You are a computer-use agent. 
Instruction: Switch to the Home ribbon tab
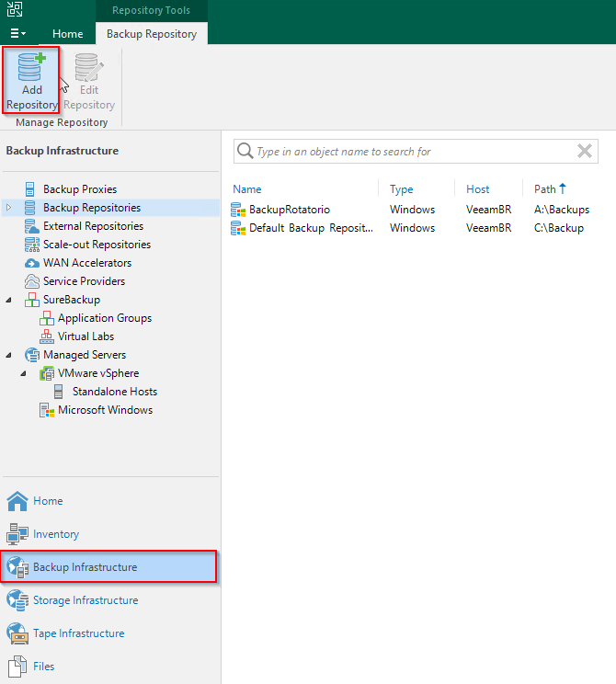[67, 34]
